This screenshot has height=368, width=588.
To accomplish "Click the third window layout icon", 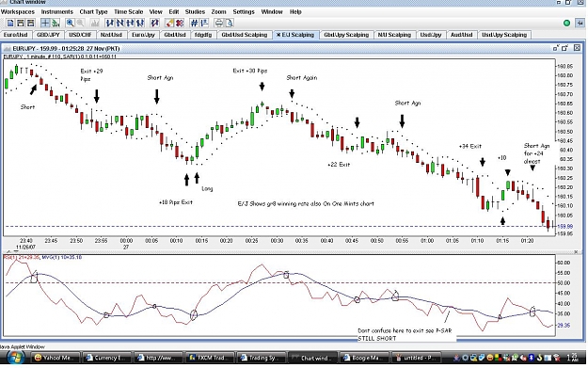I will [31, 24].
